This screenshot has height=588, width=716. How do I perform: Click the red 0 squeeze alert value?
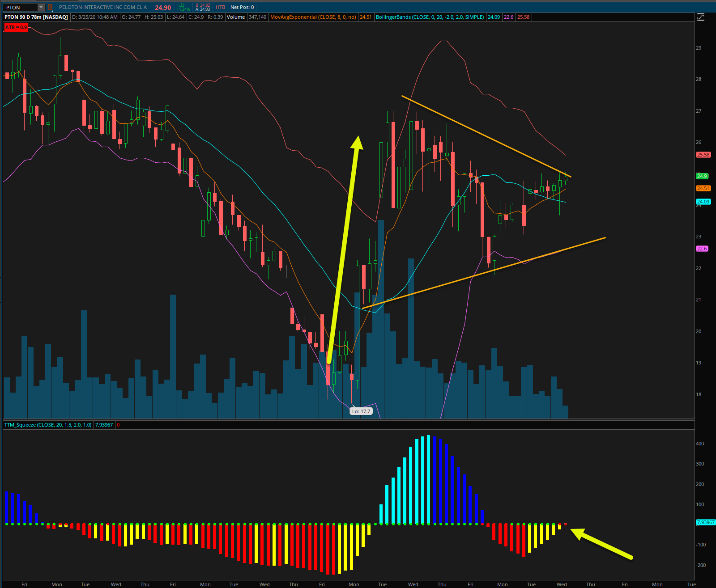[118, 425]
